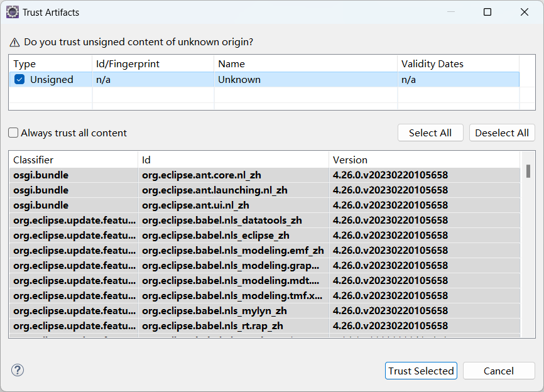Click Deselect All button

click(502, 133)
